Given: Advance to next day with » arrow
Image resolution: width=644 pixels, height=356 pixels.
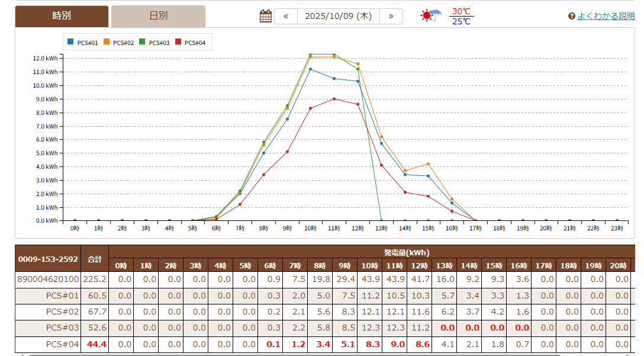Looking at the screenshot, I should (x=391, y=16).
